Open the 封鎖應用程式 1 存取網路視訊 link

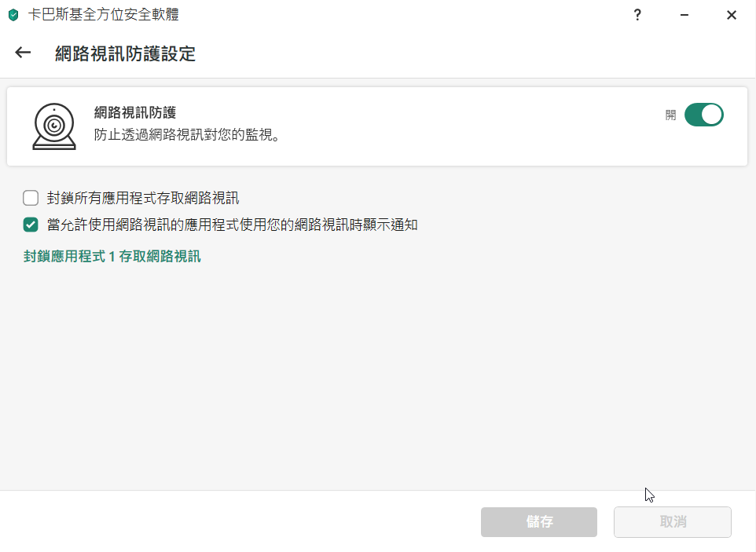pos(112,256)
